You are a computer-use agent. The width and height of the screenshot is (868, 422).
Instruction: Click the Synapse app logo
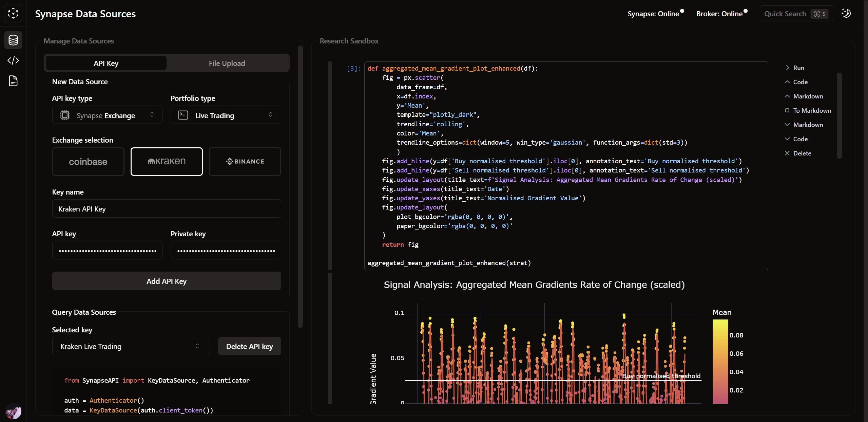point(13,13)
